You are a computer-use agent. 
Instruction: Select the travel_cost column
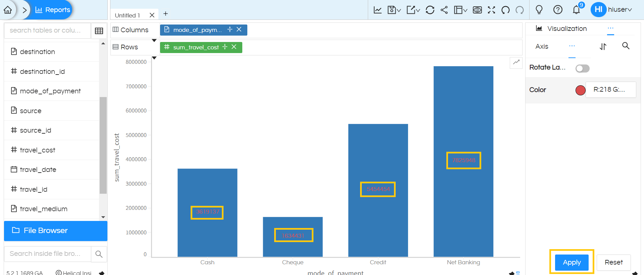click(x=52, y=150)
